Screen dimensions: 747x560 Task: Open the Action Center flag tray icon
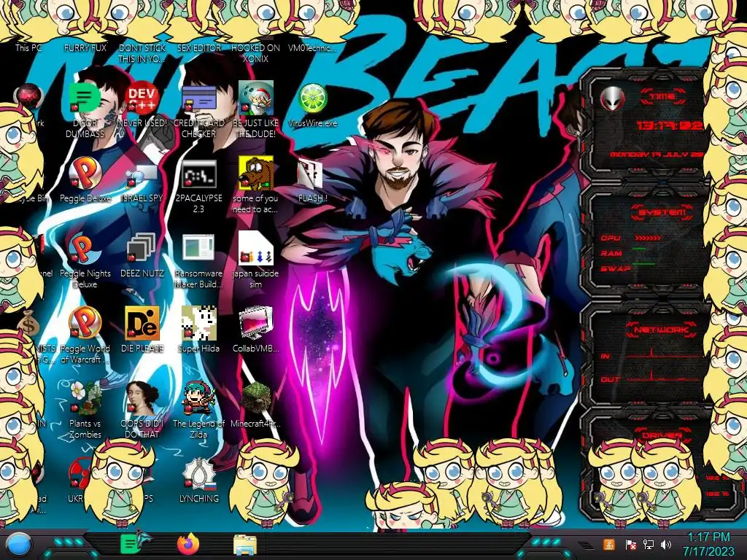(631, 545)
